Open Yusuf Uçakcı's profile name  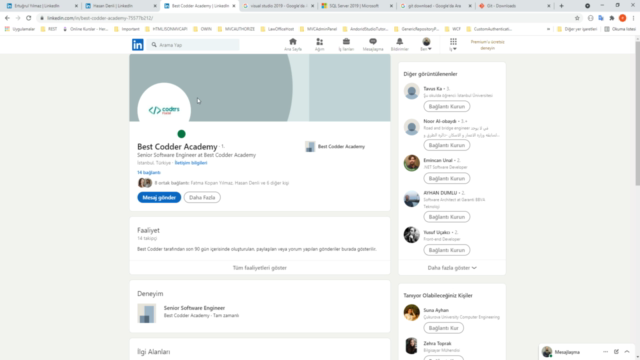437,232
